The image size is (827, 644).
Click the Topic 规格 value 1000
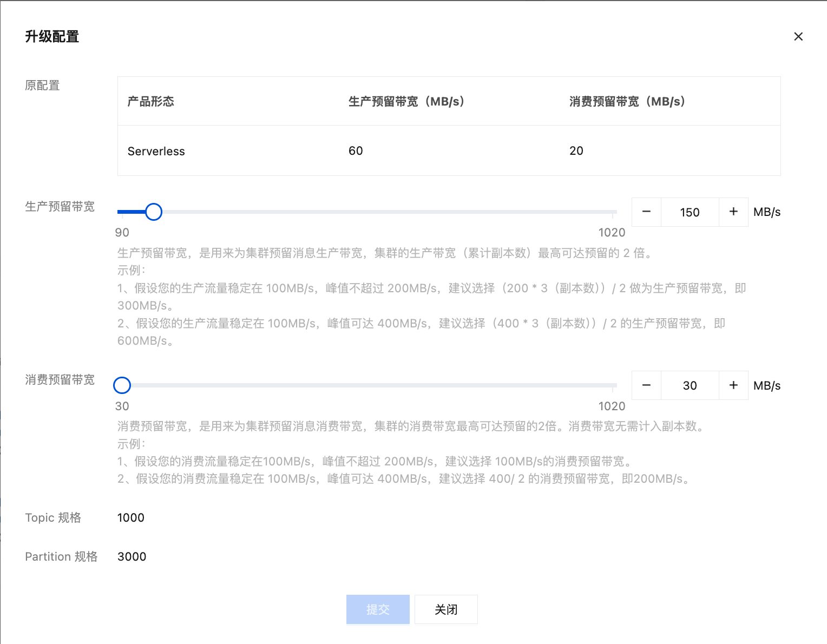coord(130,517)
